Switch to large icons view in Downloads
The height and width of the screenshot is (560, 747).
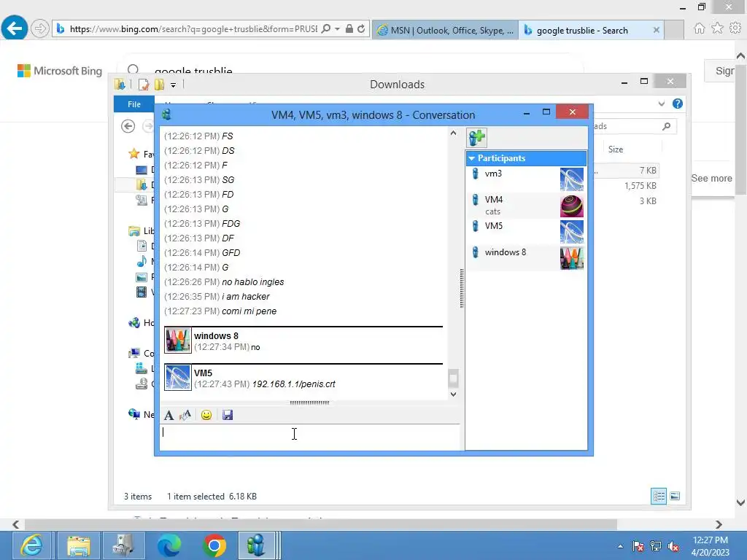click(x=675, y=496)
